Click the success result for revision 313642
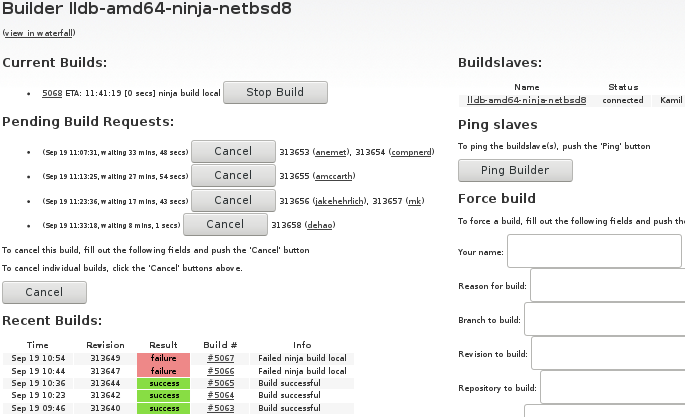 (x=163, y=396)
